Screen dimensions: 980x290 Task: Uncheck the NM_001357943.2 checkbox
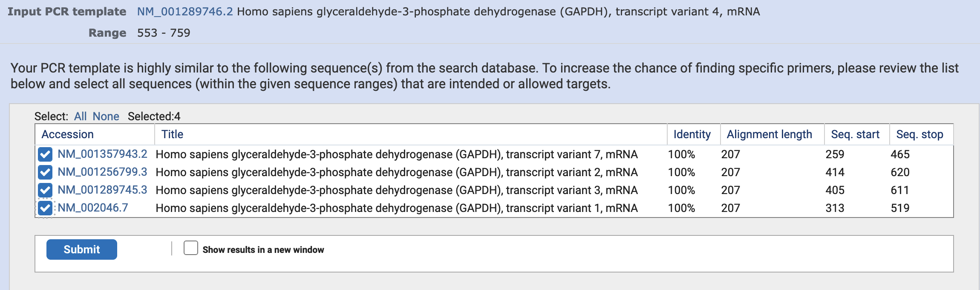pos(45,154)
